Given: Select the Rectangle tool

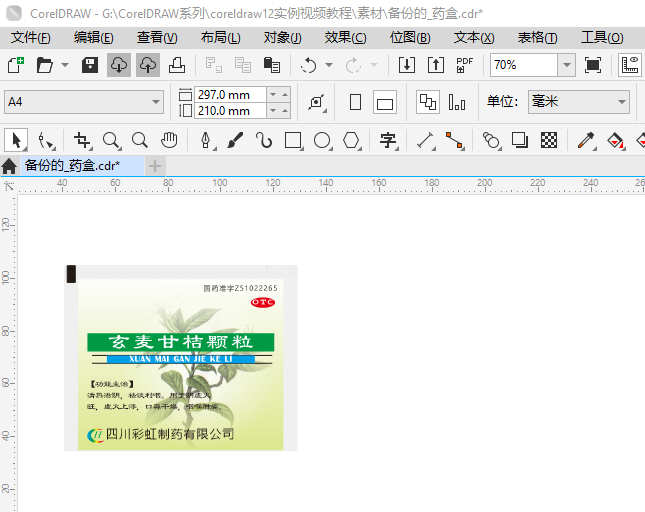Looking at the screenshot, I should 293,141.
